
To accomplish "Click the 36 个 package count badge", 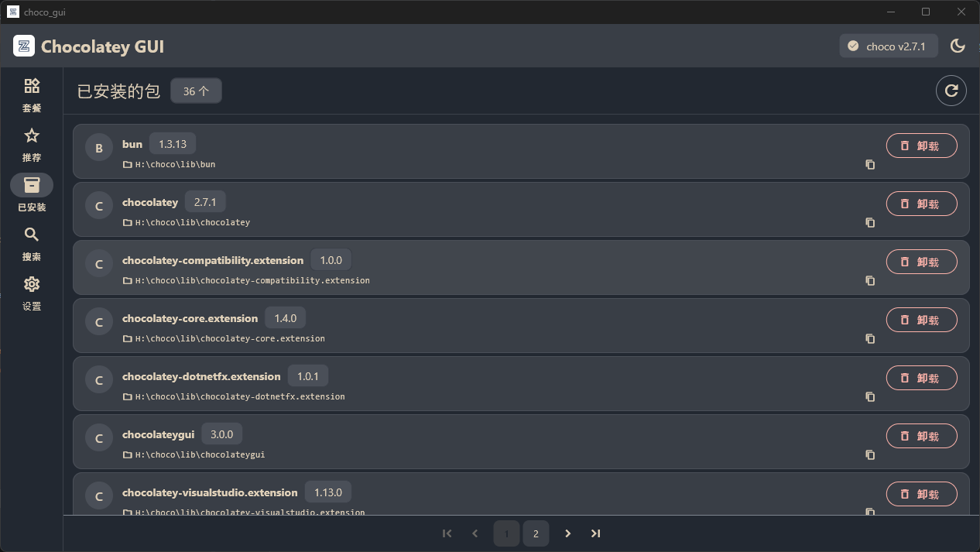I will coord(196,91).
